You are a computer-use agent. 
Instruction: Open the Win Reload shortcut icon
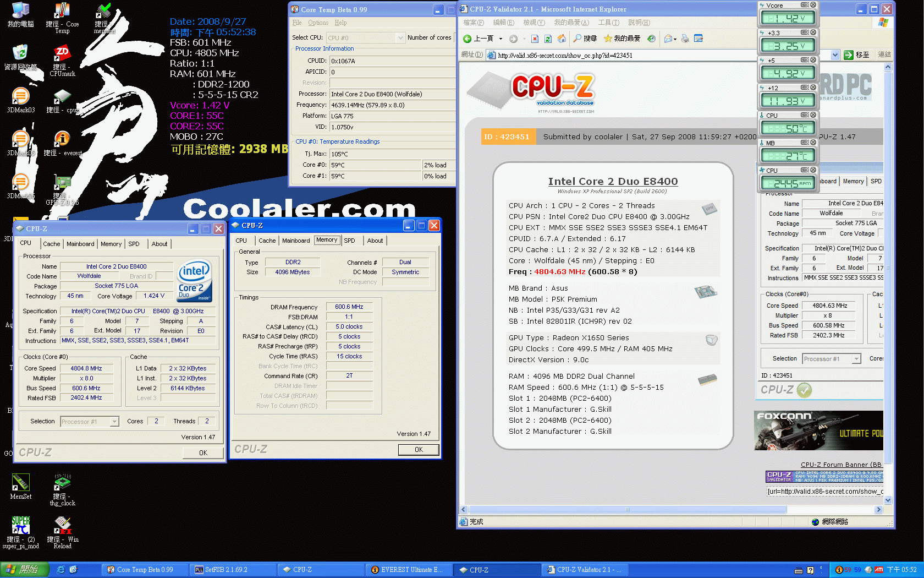62,533
